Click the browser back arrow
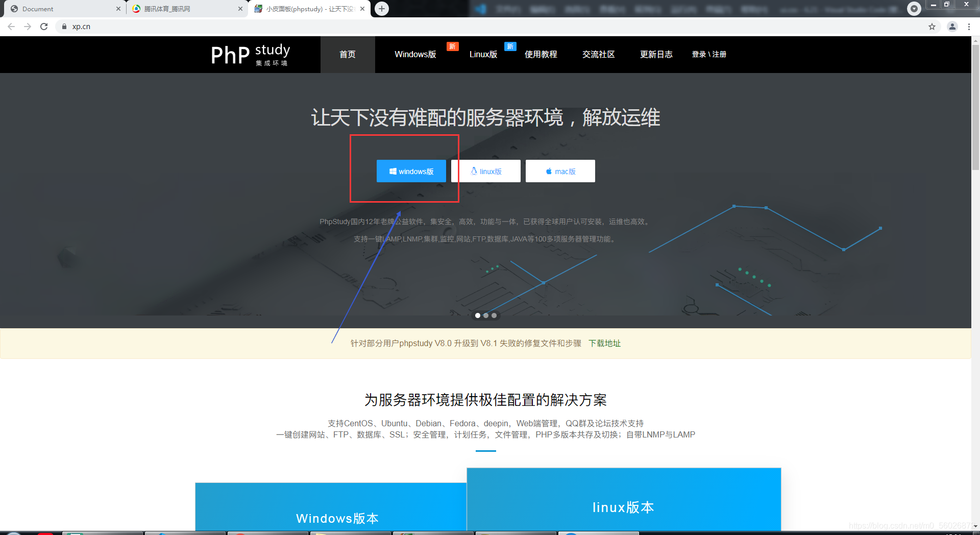The image size is (980, 535). pos(11,27)
